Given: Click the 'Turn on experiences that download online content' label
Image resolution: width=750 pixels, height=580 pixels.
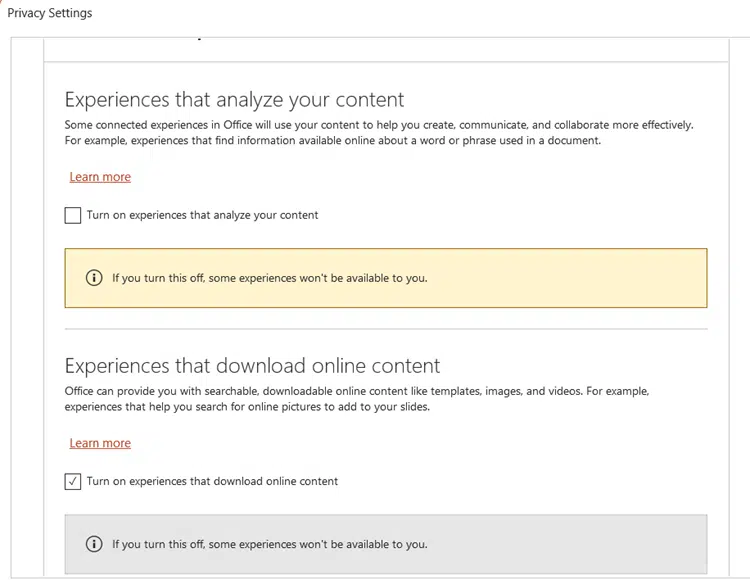Looking at the screenshot, I should [x=212, y=481].
